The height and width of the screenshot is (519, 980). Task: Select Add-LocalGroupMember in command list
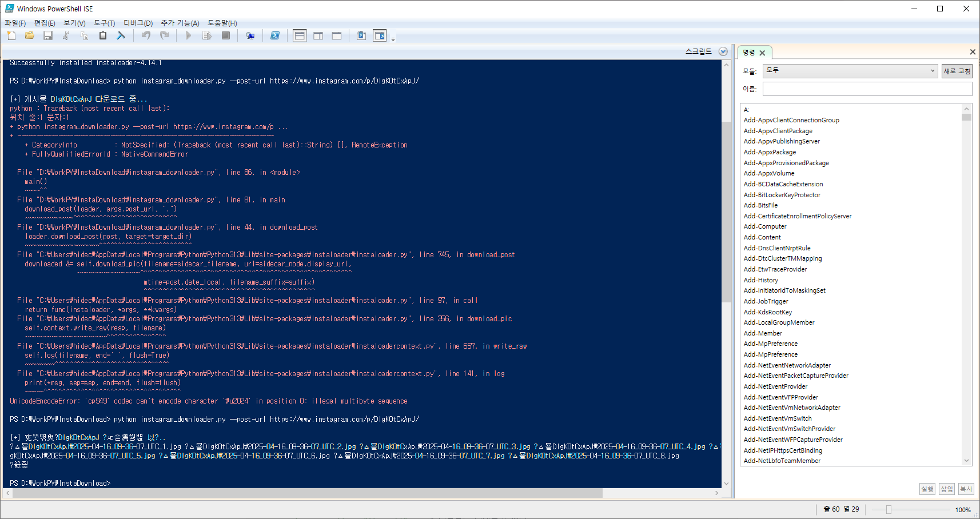(x=779, y=322)
